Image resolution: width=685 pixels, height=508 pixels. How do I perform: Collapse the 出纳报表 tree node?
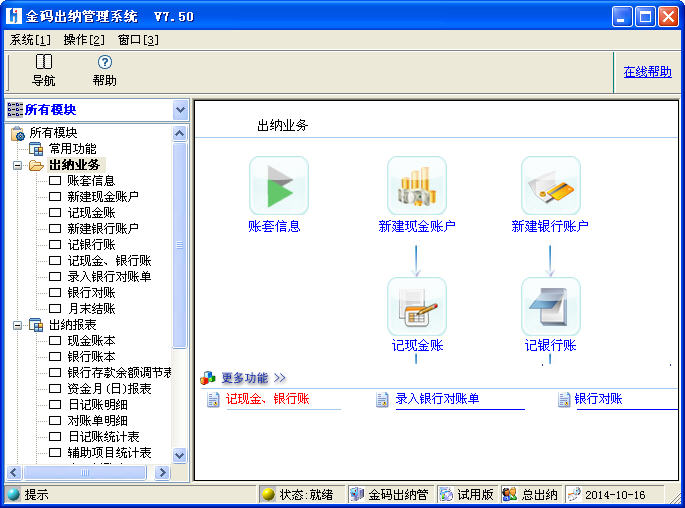(17, 325)
